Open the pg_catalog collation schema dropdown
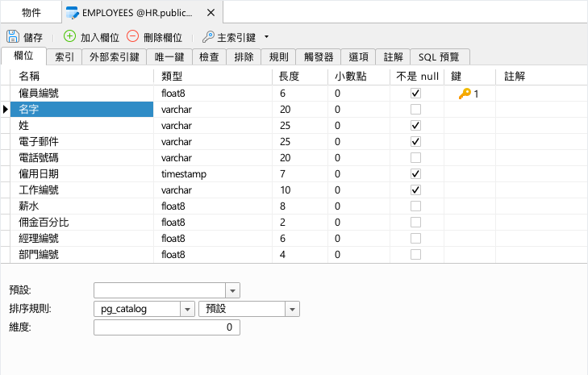Image resolution: width=588 pixels, height=375 pixels. pos(187,310)
